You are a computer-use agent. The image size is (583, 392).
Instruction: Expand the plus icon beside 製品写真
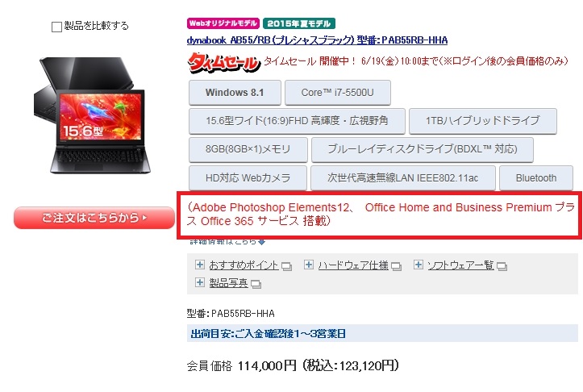click(200, 282)
